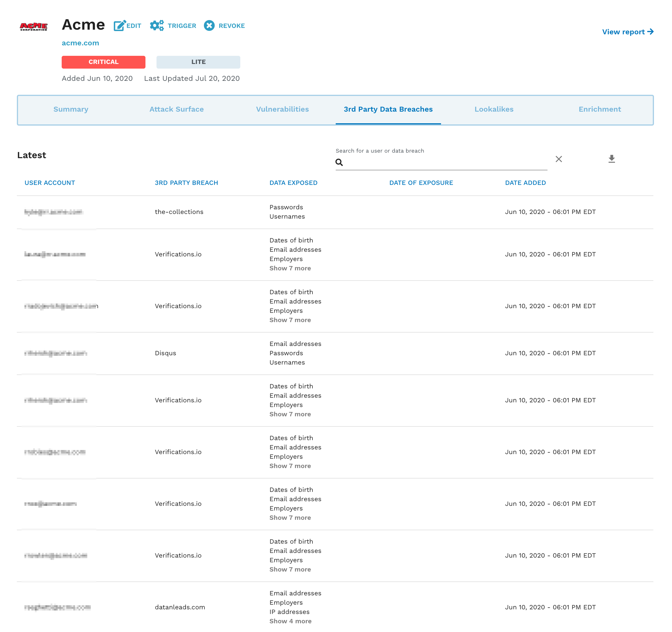
Task: Expand first Verifications.io Show 7 more
Action: [x=290, y=268]
